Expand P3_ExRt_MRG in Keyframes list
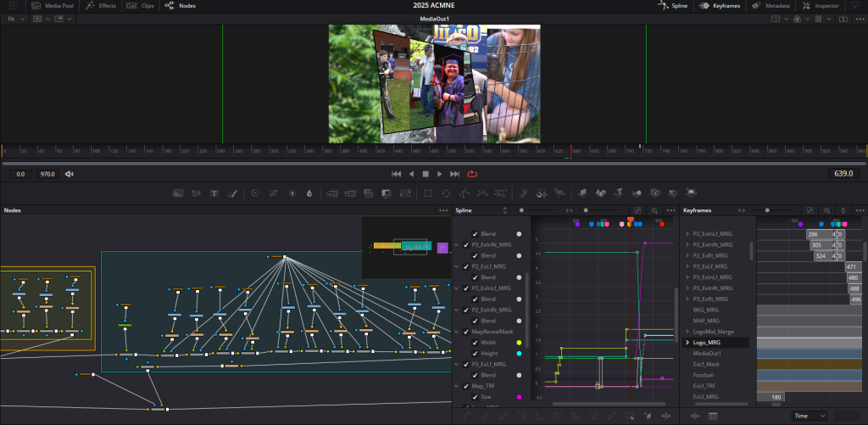Screen dimensions: 868x425 (x=687, y=299)
